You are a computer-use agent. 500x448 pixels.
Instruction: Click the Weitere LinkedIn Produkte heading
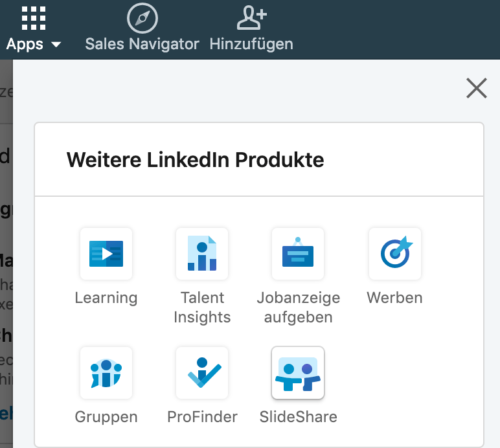pyautogui.click(x=195, y=159)
